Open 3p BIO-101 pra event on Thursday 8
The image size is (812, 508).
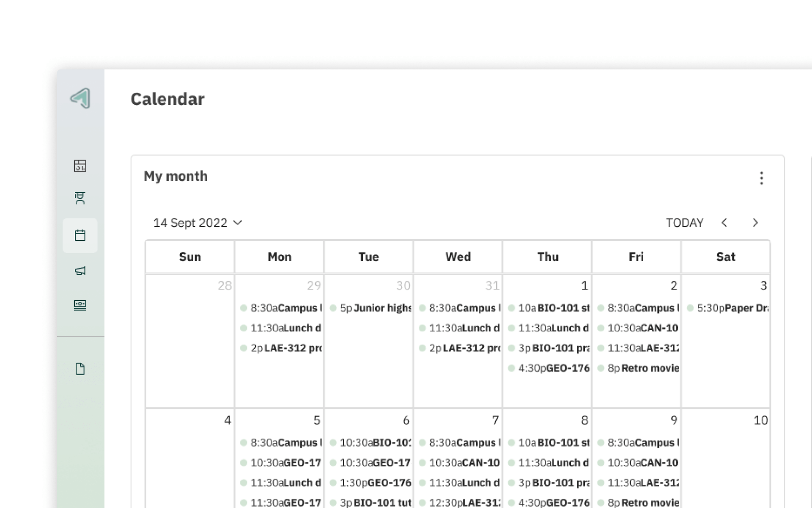point(549,483)
